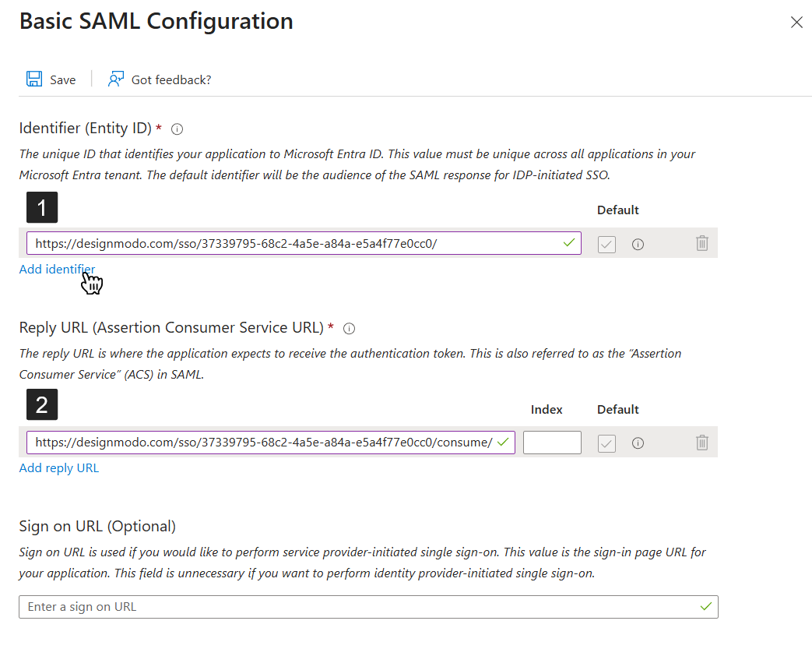The width and height of the screenshot is (812, 649).
Task: Click the Identifier Entity ID URL field
Action: click(296, 243)
